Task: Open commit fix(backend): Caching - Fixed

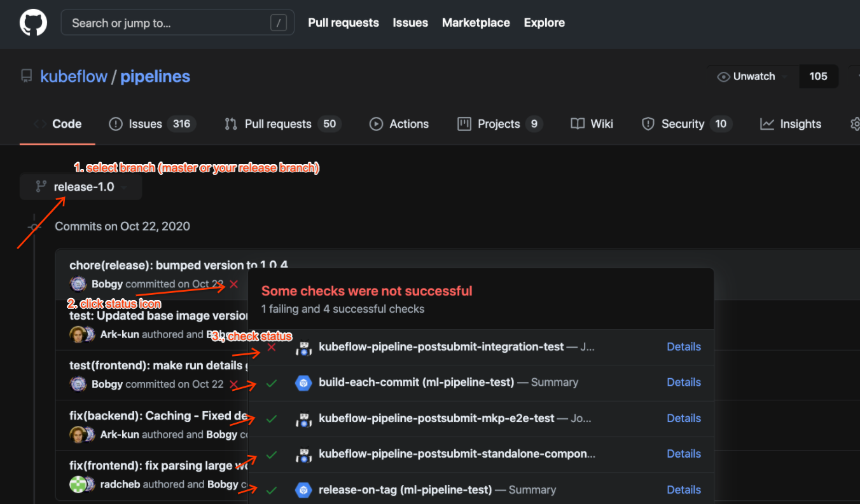Action: coord(158,416)
